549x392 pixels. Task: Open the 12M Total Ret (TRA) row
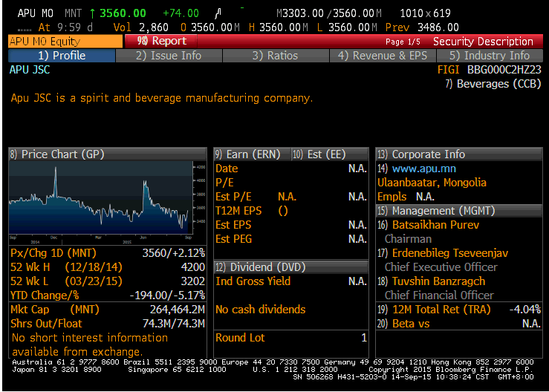(x=435, y=310)
